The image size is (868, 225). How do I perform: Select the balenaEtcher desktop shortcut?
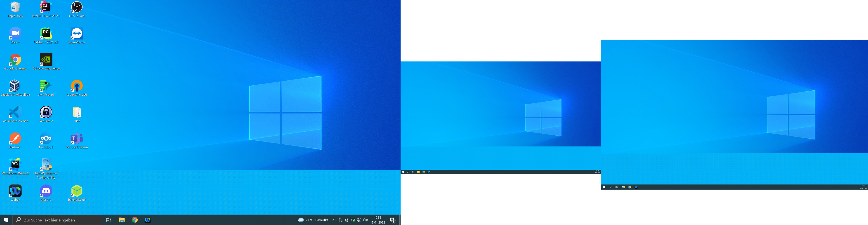coord(77,193)
